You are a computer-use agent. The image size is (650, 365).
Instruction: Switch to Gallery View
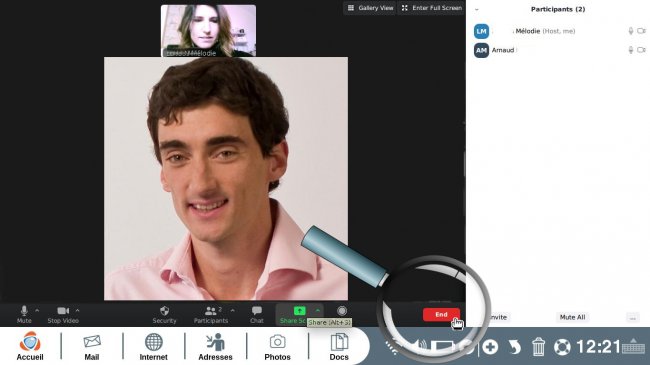click(370, 8)
